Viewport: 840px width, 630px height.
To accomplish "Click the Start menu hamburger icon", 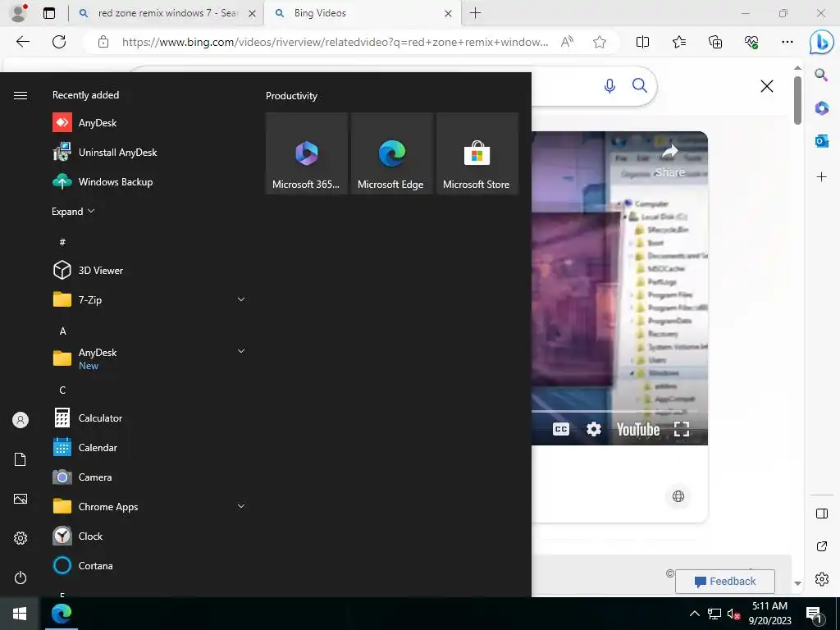I will (x=21, y=95).
